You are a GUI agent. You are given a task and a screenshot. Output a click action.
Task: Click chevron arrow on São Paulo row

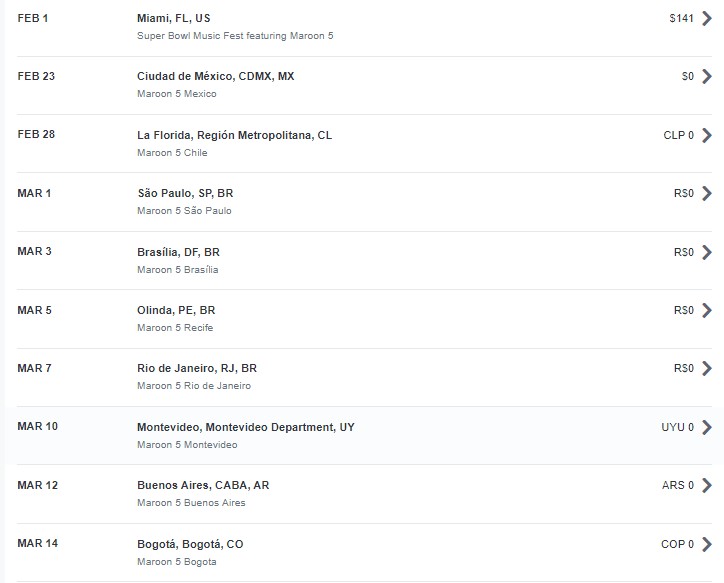tap(706, 193)
